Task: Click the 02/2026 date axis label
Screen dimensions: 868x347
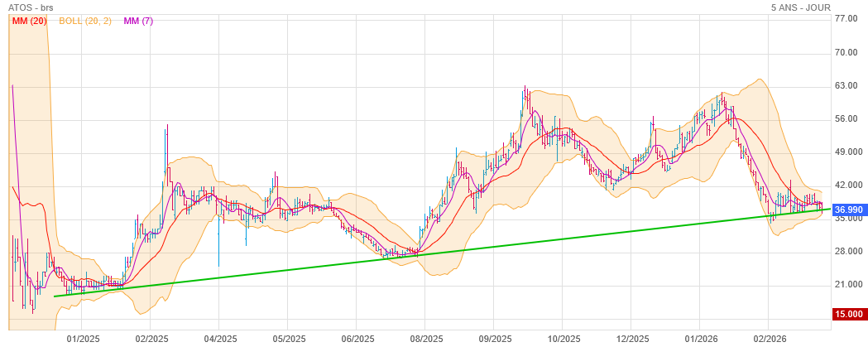Action: click(768, 338)
